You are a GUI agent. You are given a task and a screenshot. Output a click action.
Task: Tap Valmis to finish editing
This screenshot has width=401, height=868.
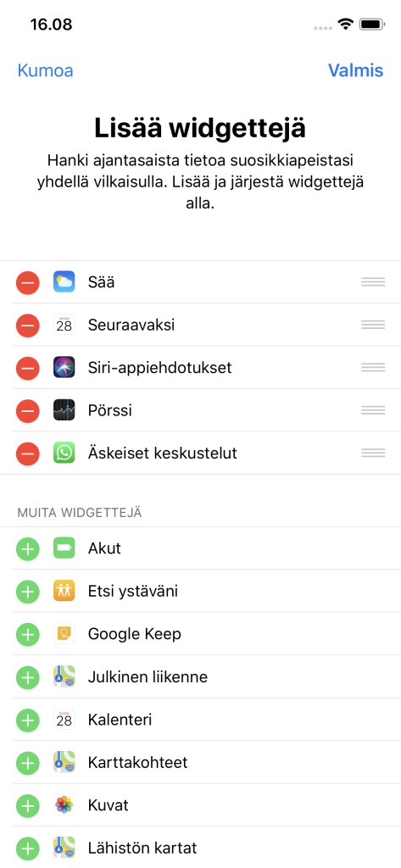pos(355,70)
